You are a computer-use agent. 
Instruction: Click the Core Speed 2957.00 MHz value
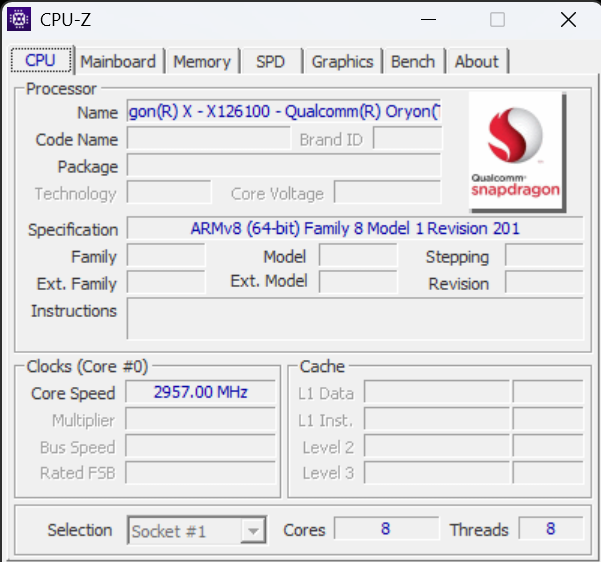click(x=200, y=392)
